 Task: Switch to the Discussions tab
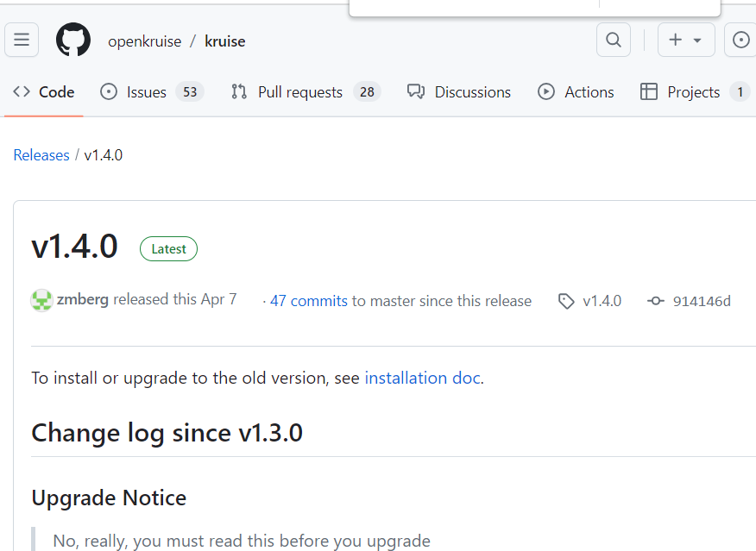point(459,92)
